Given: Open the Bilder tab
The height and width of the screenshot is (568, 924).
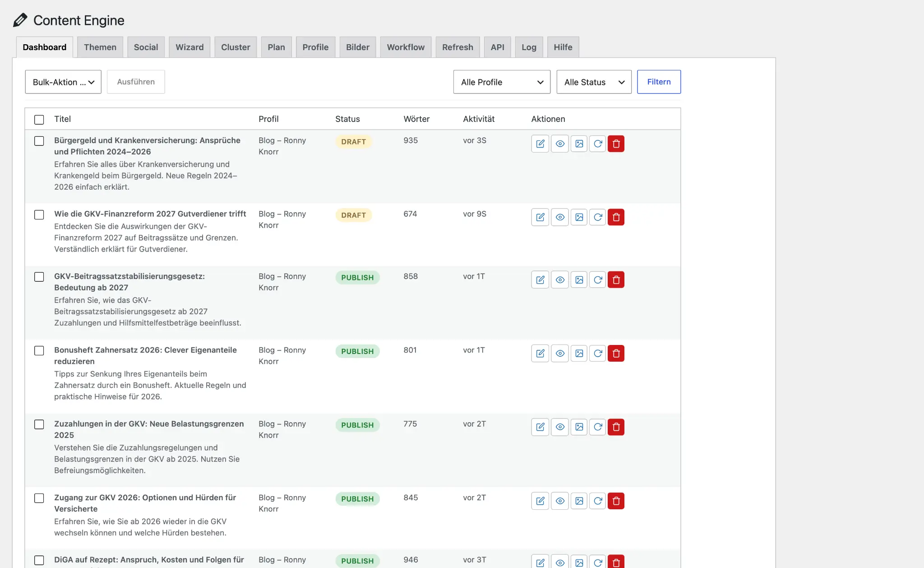Looking at the screenshot, I should point(358,47).
